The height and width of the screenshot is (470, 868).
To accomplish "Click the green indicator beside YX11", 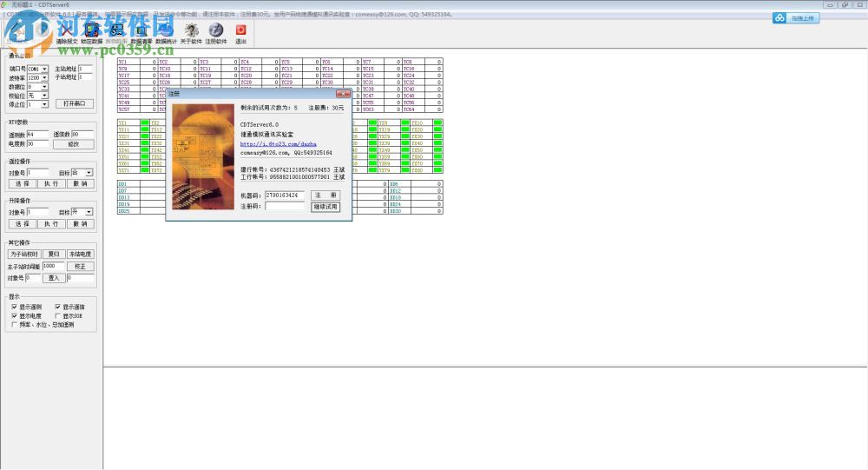I will [145, 129].
